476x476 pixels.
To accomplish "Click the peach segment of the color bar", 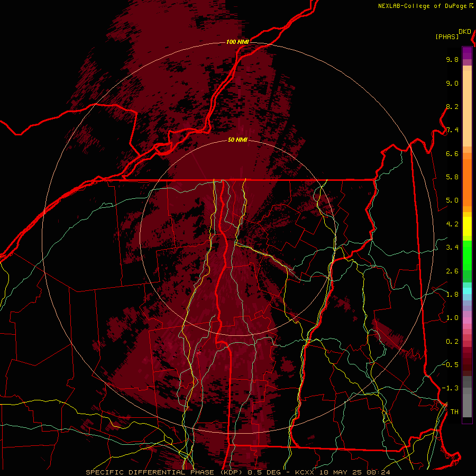I will (467, 108).
